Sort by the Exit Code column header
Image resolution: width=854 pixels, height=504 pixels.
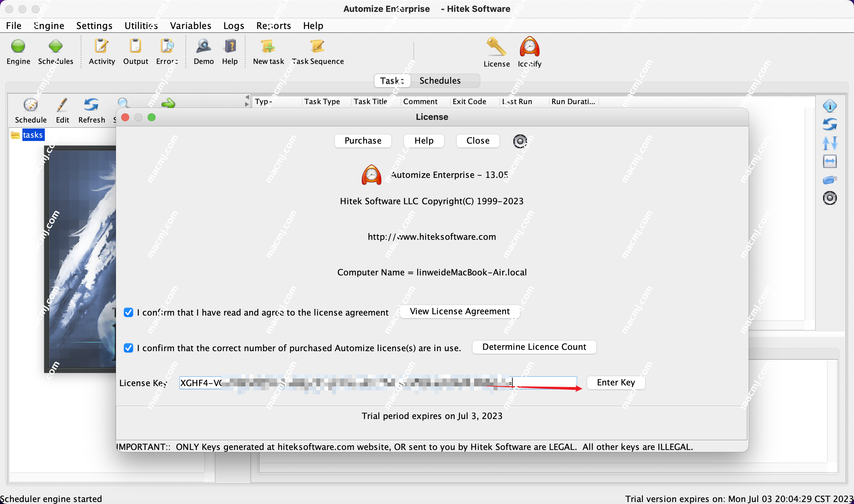point(469,101)
